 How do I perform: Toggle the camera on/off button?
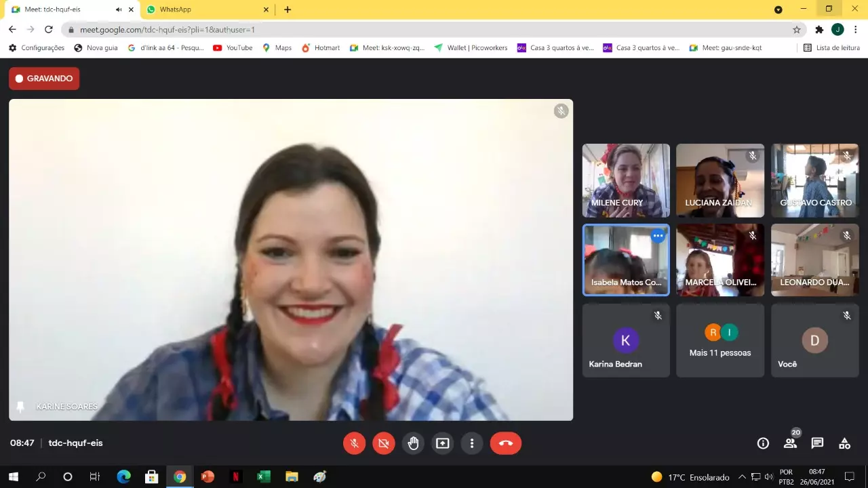[384, 443]
